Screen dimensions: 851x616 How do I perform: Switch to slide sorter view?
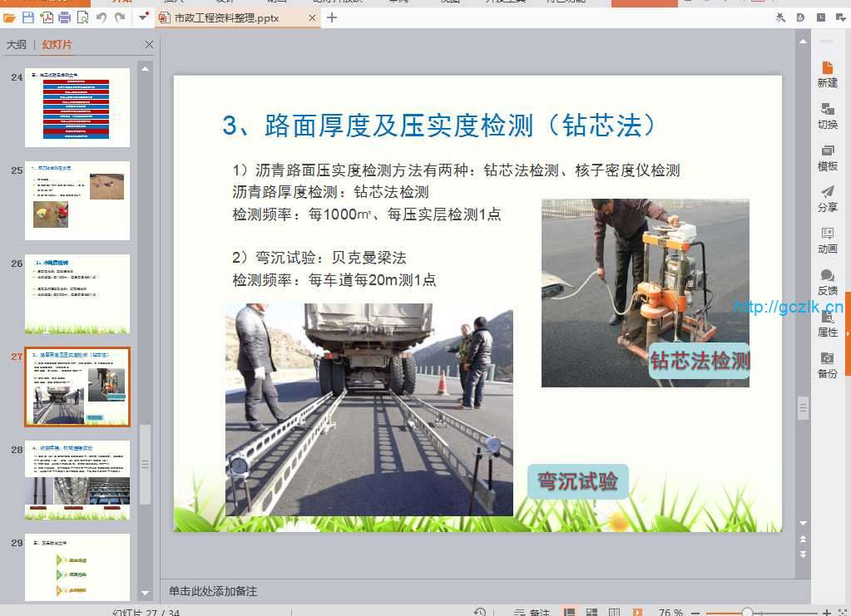[x=591, y=613]
